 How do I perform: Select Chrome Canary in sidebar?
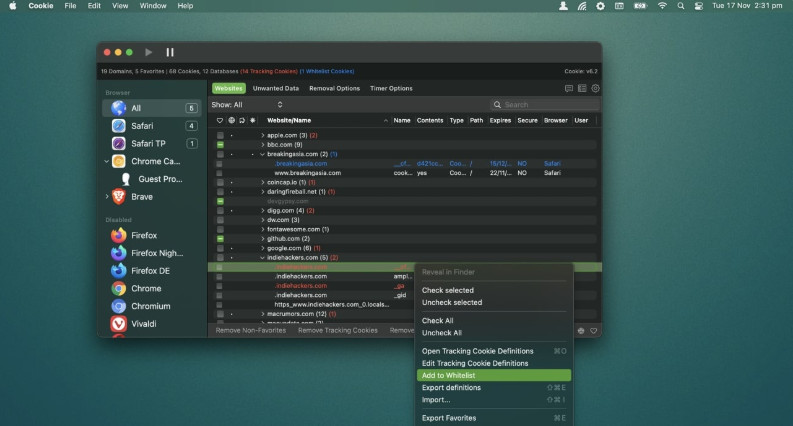click(152, 161)
